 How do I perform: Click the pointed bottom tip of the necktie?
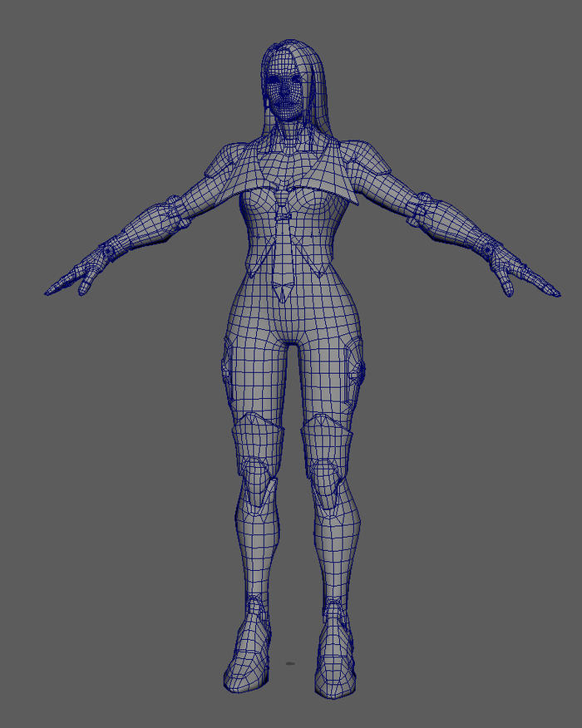pyautogui.click(x=284, y=296)
